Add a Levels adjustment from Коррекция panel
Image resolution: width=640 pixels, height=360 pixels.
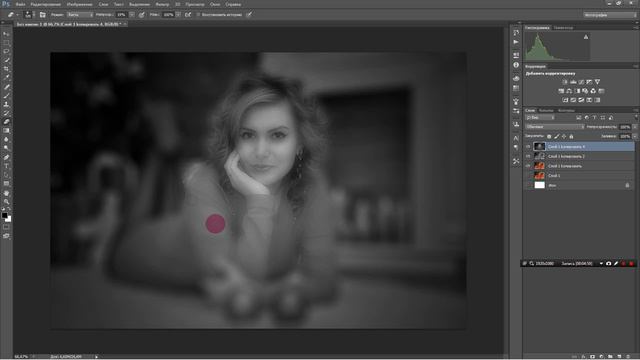pos(573,82)
